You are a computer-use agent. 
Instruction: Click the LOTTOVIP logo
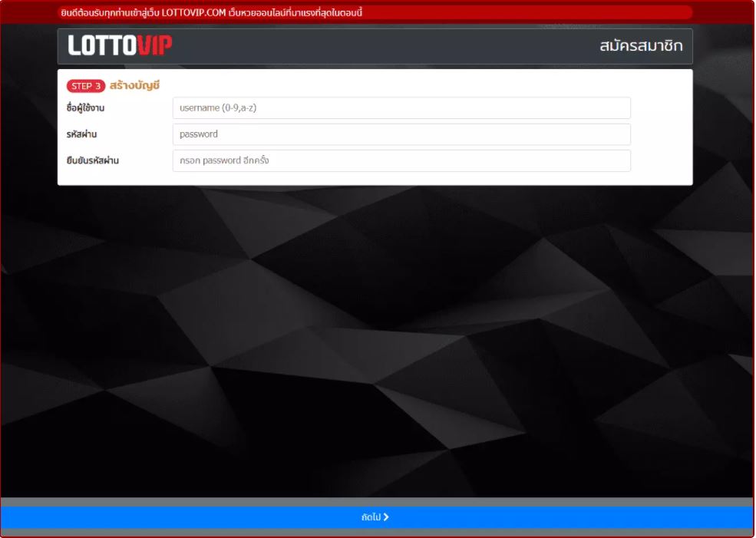coord(120,45)
